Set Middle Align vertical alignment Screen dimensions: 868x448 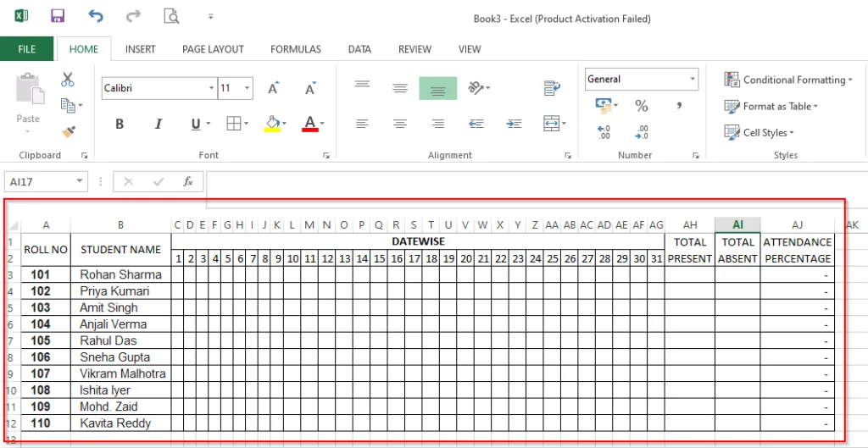coord(400,88)
